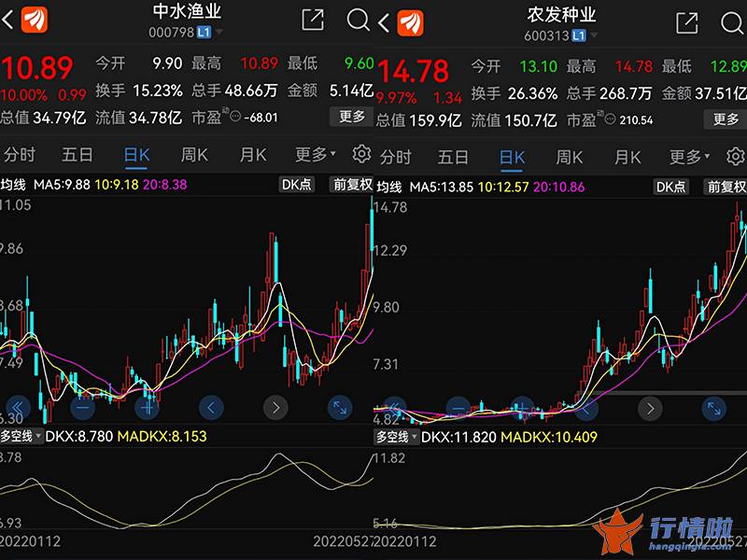This screenshot has width=747, height=560.
Task: Share the 农发种业 quote page
Action: pyautogui.click(x=687, y=22)
